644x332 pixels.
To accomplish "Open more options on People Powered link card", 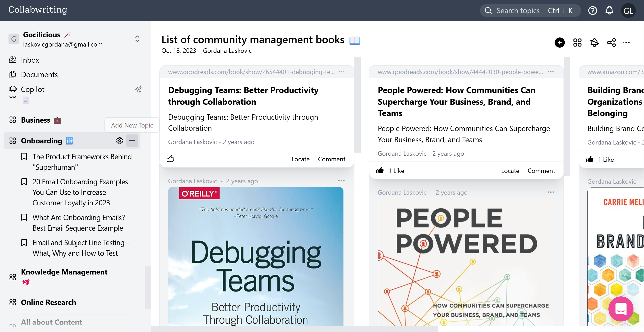I will 551,72.
